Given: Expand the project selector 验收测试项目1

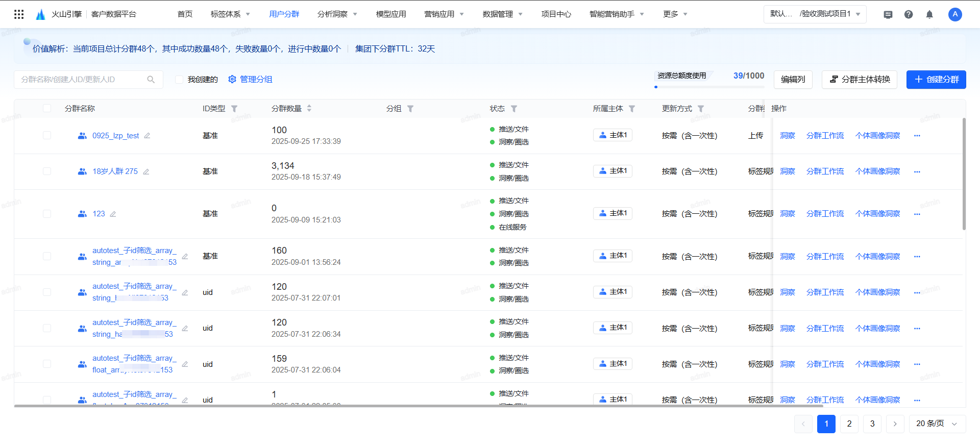Looking at the screenshot, I should coord(815,14).
